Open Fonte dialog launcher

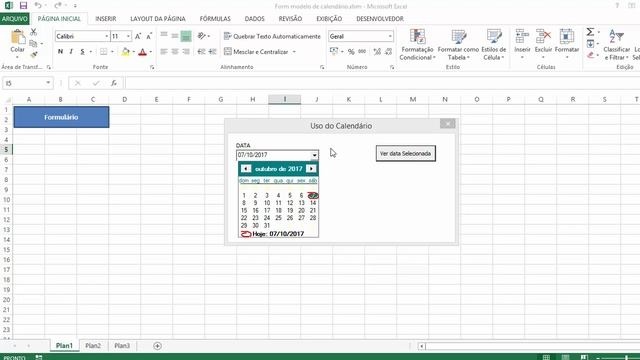point(152,67)
